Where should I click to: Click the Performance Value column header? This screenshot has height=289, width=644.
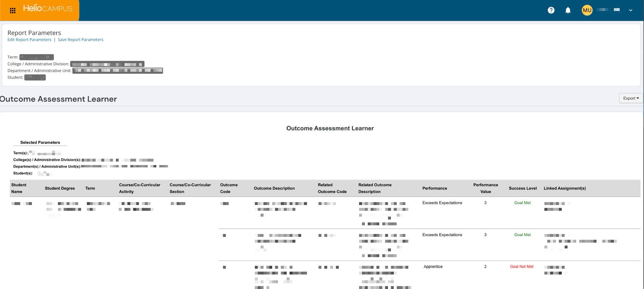(x=485, y=188)
